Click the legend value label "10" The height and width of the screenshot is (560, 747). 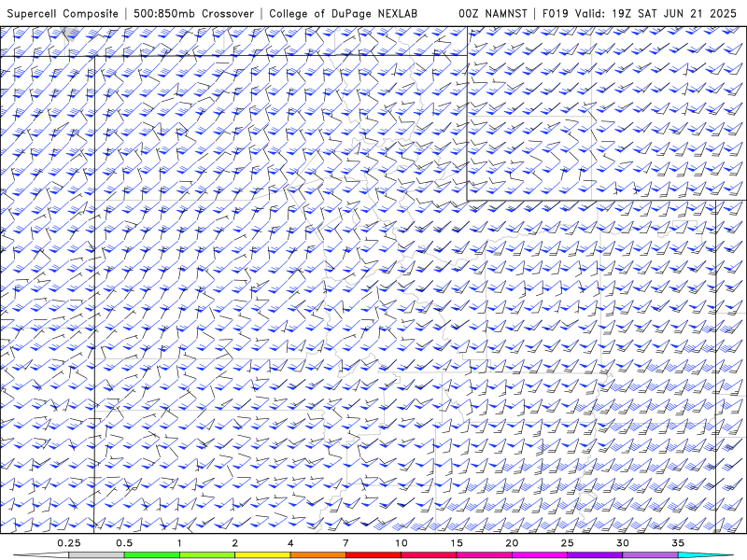tap(402, 543)
